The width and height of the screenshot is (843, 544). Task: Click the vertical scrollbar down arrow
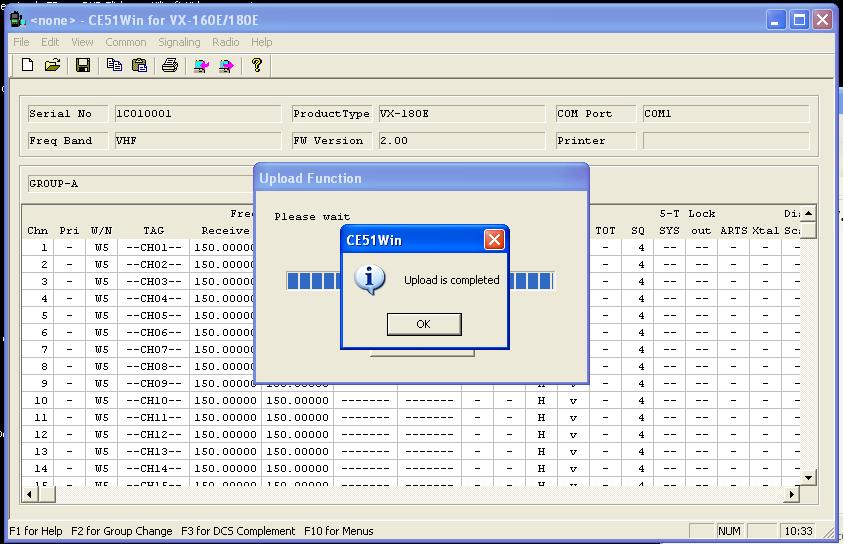click(x=809, y=477)
